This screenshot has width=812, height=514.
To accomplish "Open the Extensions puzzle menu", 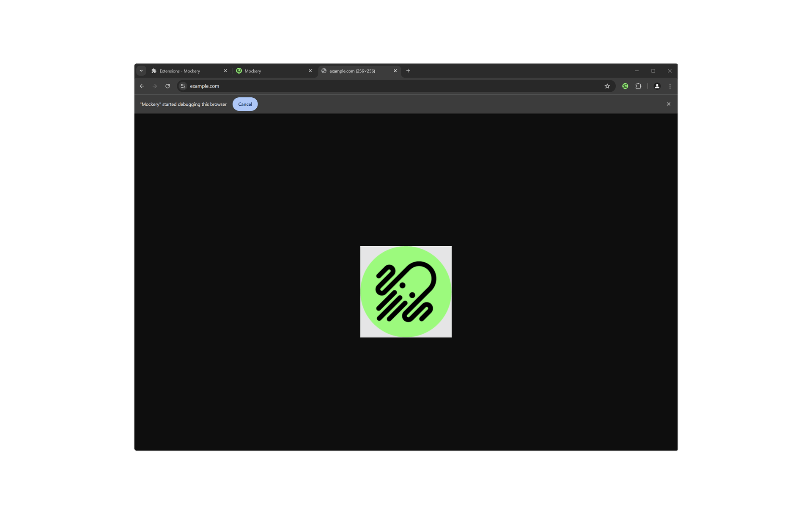I will (638, 86).
